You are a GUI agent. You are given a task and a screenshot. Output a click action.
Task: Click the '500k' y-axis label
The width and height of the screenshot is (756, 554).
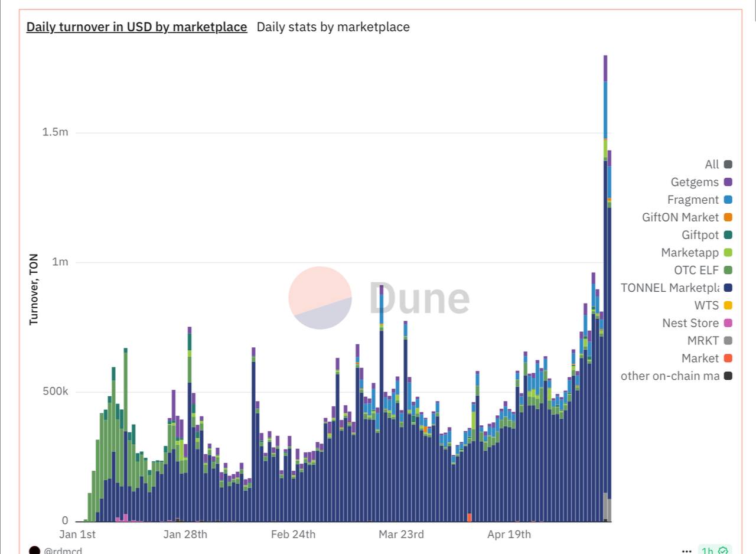pos(55,392)
